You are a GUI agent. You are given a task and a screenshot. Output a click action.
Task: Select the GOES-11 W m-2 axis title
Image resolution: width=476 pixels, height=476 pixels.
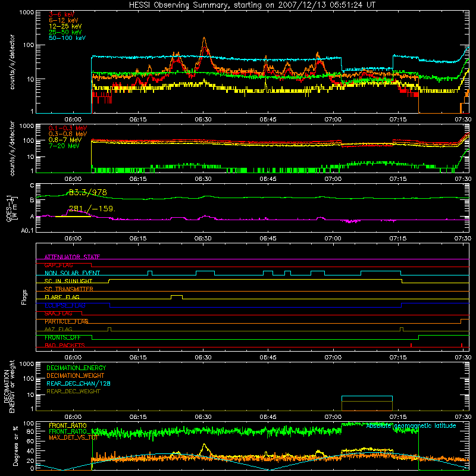coord(11,208)
